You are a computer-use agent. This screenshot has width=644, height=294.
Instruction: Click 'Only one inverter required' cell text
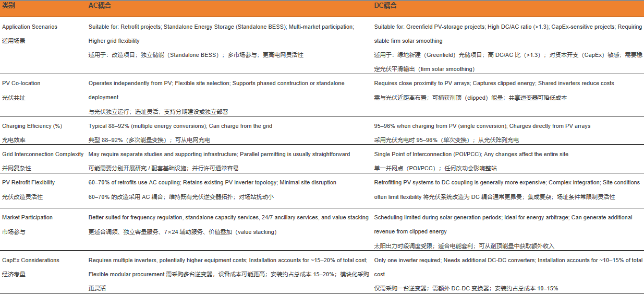tap(407, 260)
